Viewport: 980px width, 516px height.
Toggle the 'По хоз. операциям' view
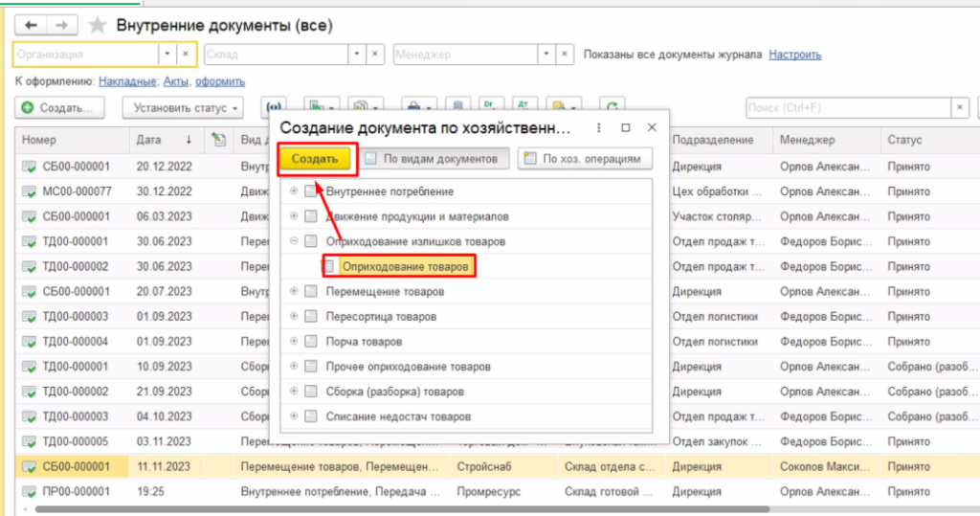tap(585, 159)
